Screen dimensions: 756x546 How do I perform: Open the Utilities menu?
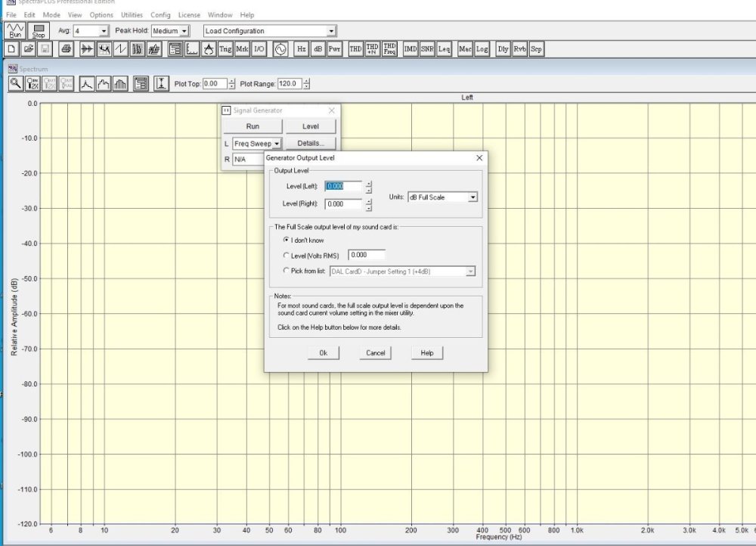[132, 15]
